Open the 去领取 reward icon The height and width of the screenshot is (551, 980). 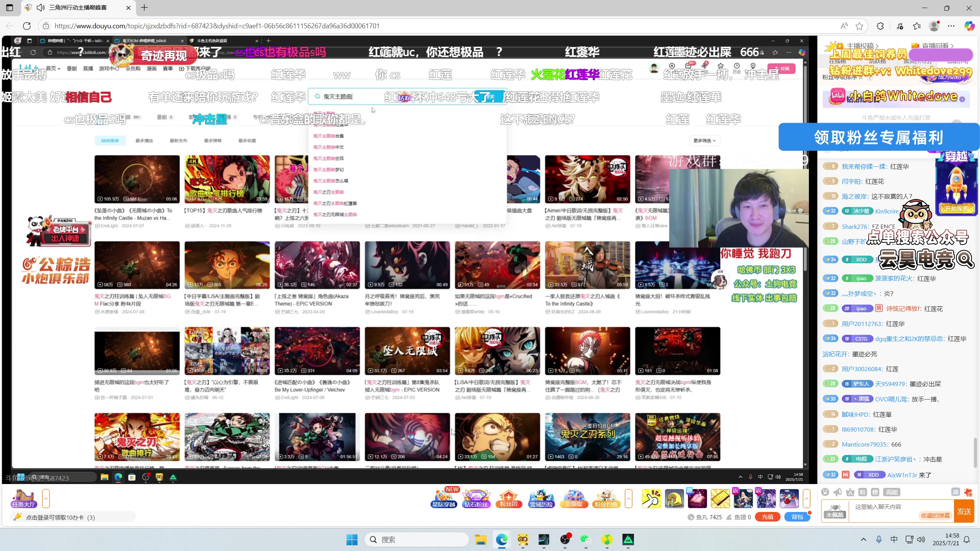coord(574,498)
